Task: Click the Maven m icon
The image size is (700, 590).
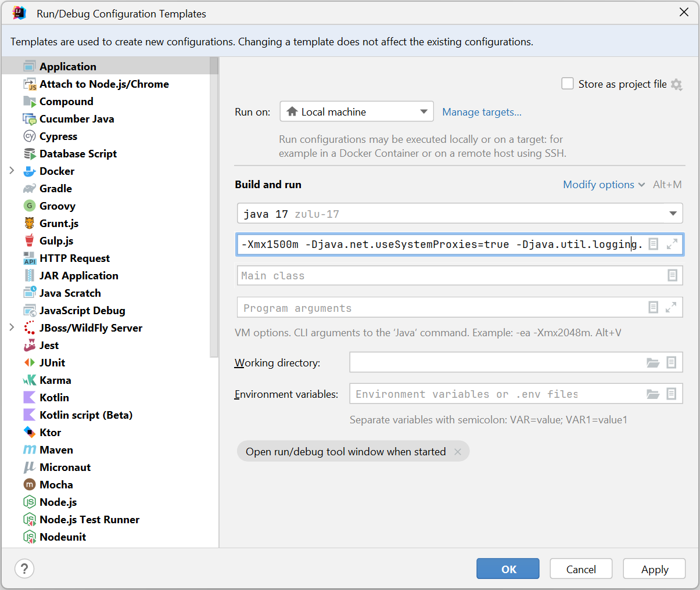Action: tap(30, 449)
